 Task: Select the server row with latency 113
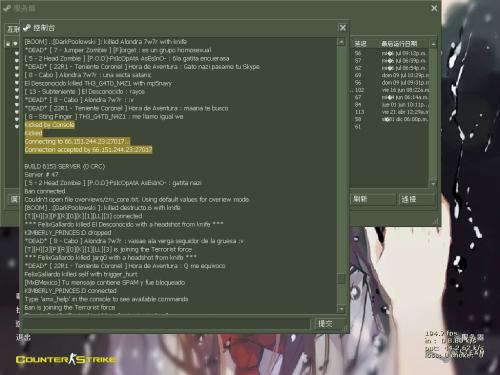(390, 112)
